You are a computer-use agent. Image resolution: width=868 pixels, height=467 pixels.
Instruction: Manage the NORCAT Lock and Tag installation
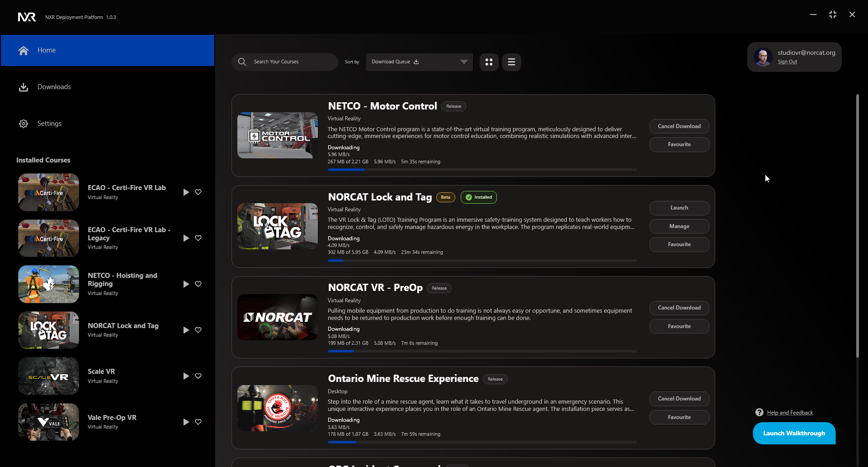click(x=679, y=226)
